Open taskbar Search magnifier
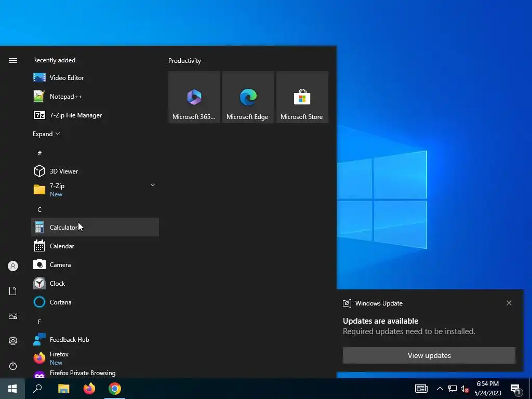Viewport: 532px width, 399px height. [x=37, y=389]
